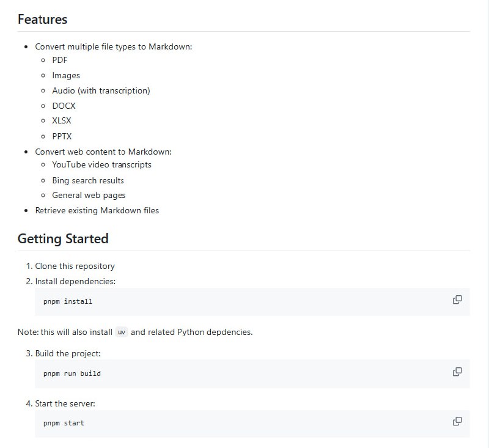The height and width of the screenshot is (448, 489).
Task: Click the Images list item
Action: pyautogui.click(x=66, y=75)
